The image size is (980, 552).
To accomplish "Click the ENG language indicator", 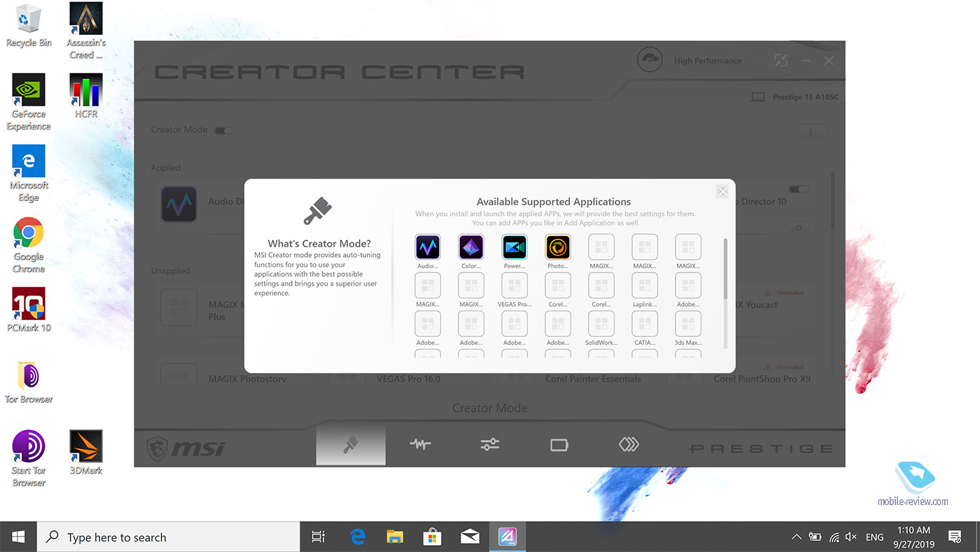I will [874, 537].
